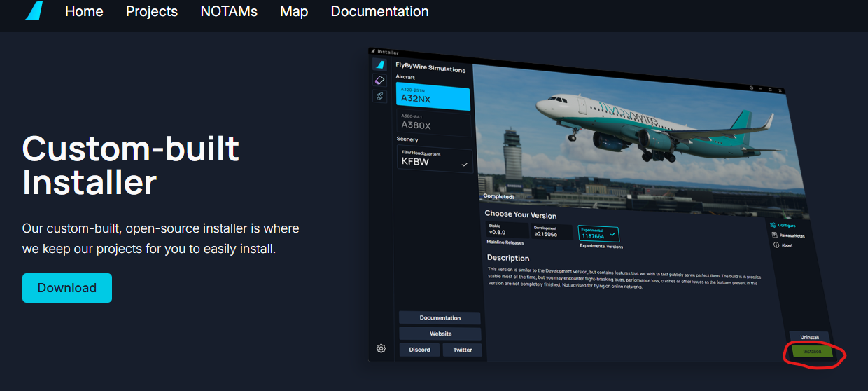Screen dimensions: 868x391
Task: Choose the Stable v0.8.0 version
Action: (506, 231)
